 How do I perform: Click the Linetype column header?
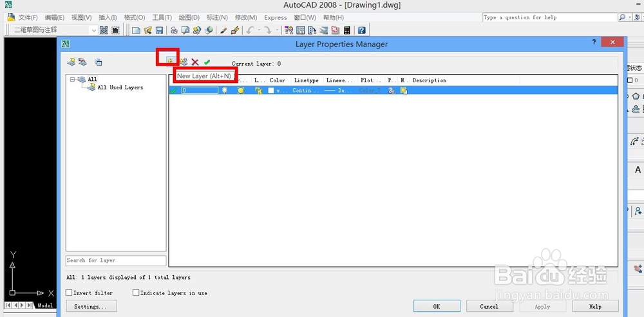coord(307,80)
